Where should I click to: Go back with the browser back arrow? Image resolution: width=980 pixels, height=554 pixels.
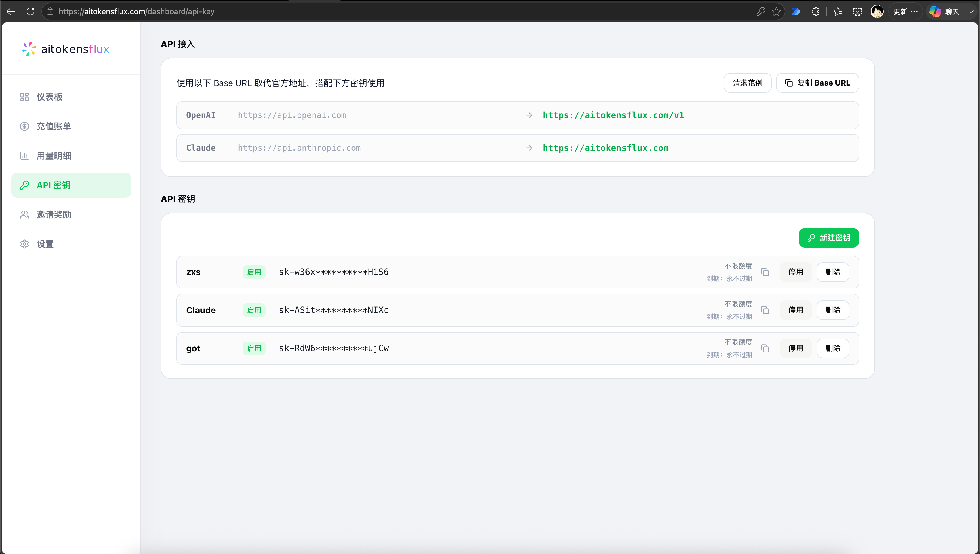coord(11,11)
